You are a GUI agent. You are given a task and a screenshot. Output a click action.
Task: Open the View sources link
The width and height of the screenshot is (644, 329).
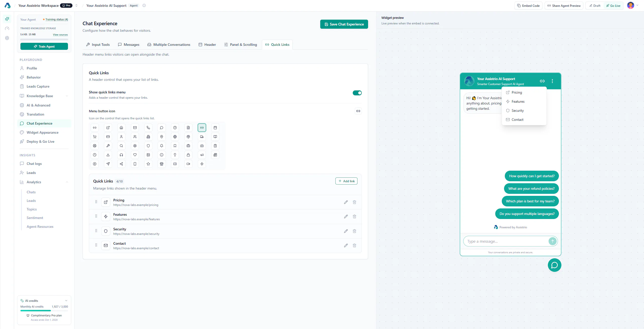[60, 35]
